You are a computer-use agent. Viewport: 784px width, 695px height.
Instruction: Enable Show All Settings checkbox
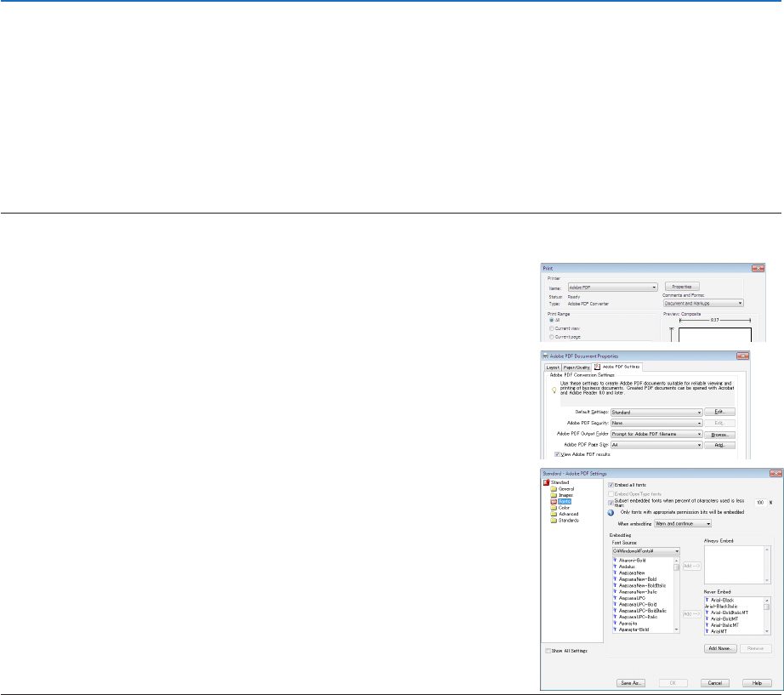pos(548,651)
